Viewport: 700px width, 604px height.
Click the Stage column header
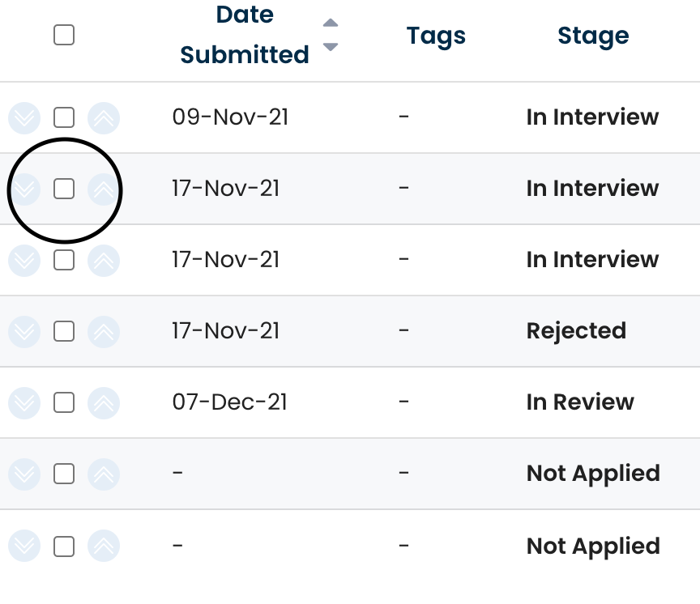click(x=593, y=36)
